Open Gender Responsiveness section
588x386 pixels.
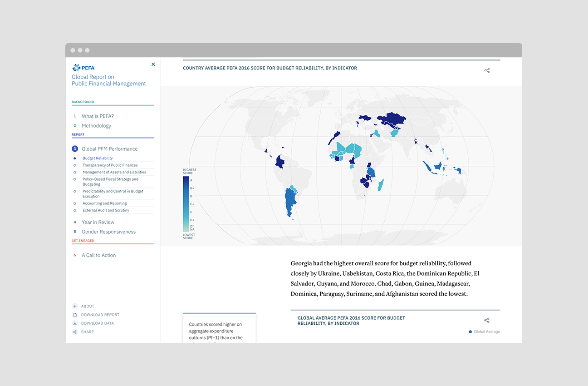(108, 232)
